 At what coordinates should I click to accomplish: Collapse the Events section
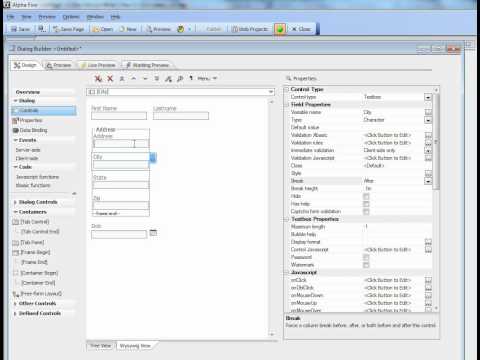point(15,140)
